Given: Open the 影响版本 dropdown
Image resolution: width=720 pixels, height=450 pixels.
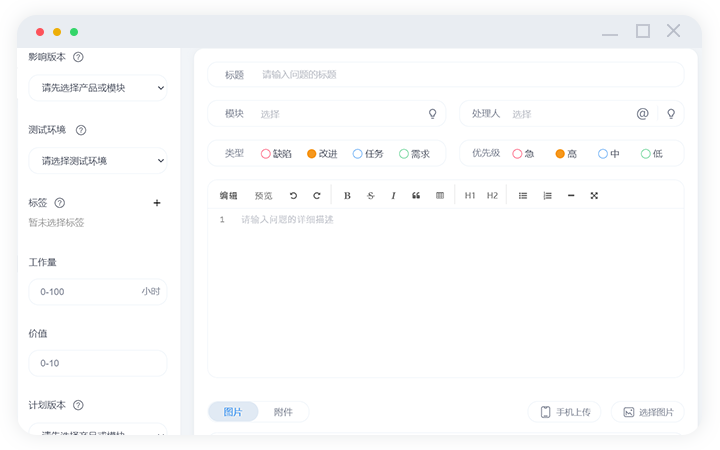Looking at the screenshot, I should pyautogui.click(x=97, y=88).
